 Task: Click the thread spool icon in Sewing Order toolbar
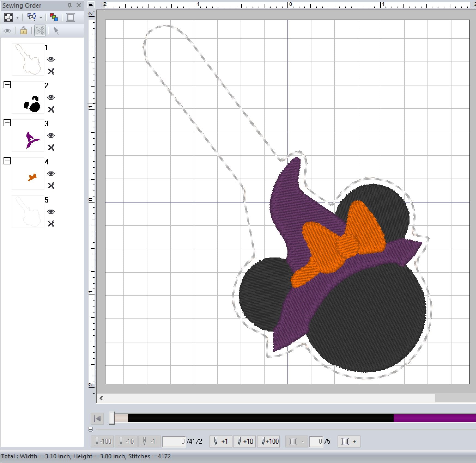[71, 17]
